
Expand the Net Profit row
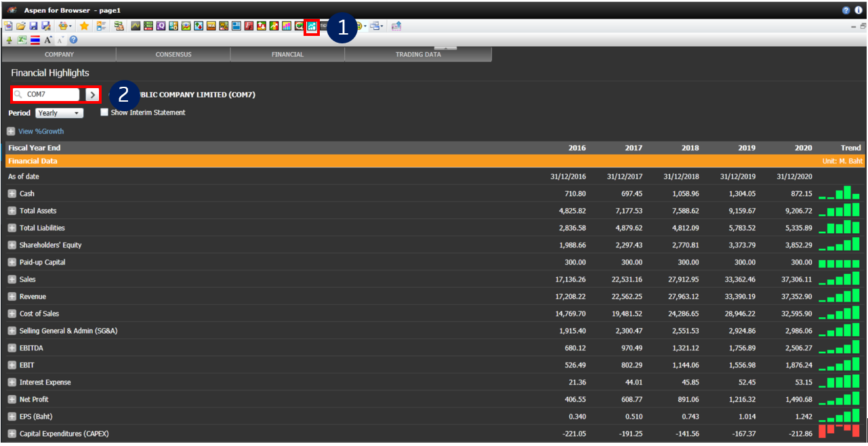click(x=12, y=399)
